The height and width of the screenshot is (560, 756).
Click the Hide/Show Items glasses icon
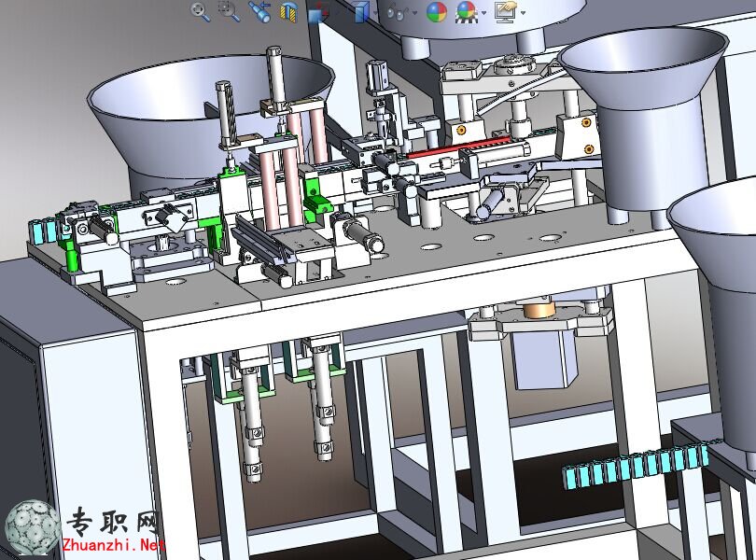coord(399,12)
